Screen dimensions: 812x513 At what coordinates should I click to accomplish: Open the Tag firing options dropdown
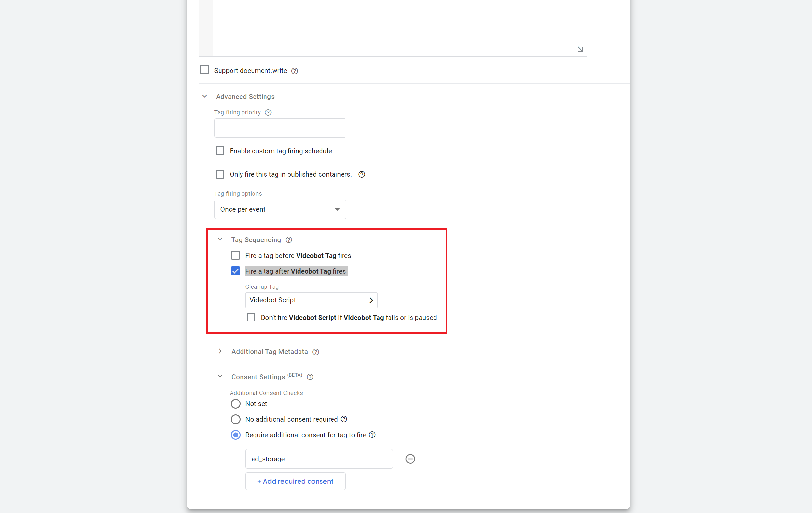point(280,209)
